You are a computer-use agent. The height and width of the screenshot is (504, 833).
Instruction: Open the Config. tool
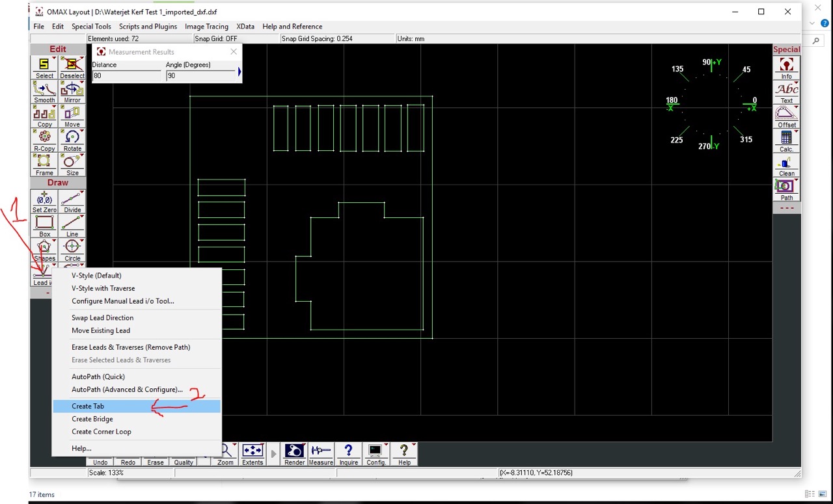tap(376, 455)
